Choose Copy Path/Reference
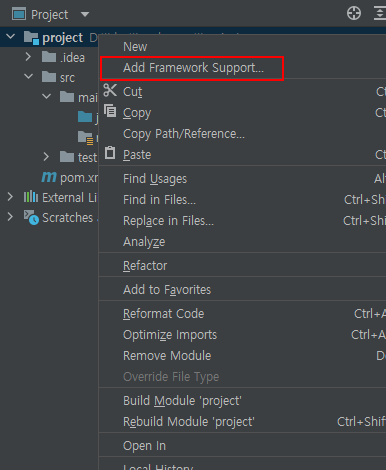386x470 pixels. 243,134
